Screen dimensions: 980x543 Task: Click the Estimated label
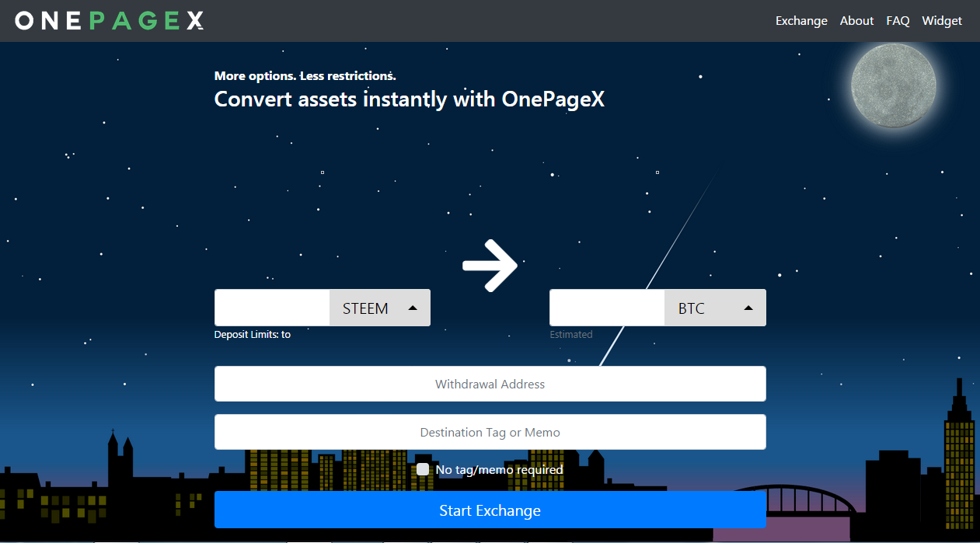[571, 334]
